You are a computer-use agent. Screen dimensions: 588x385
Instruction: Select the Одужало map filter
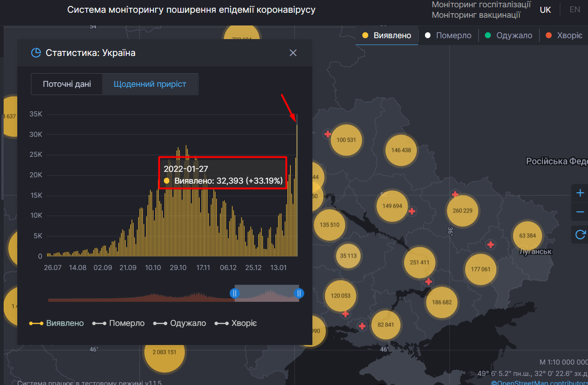(509, 35)
